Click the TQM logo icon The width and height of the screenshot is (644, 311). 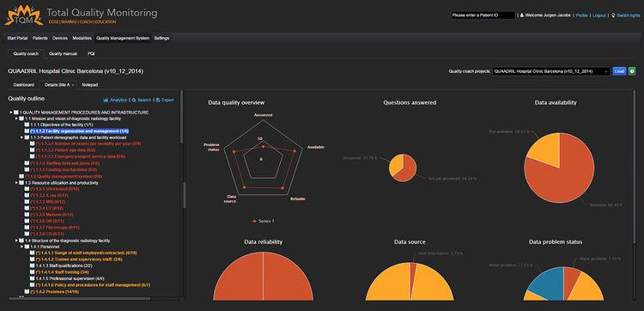point(23,15)
